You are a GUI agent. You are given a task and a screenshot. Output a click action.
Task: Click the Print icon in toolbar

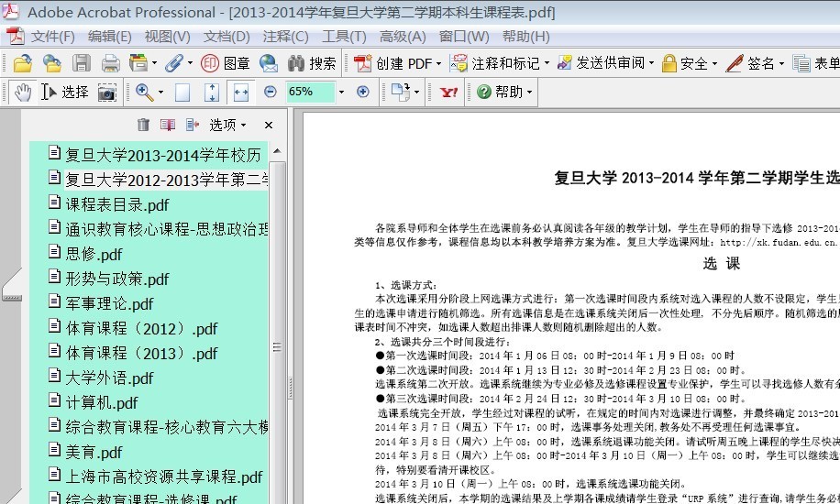pyautogui.click(x=110, y=63)
